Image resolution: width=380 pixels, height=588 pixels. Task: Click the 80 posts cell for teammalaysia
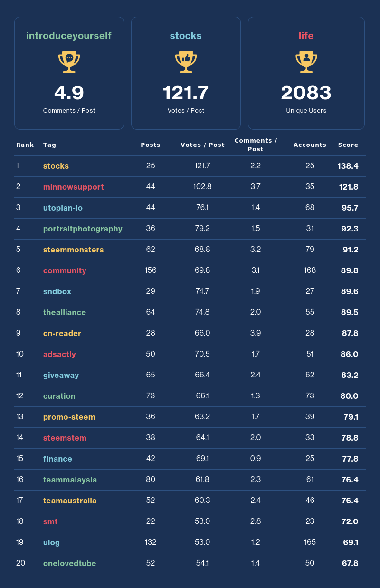coord(151,479)
